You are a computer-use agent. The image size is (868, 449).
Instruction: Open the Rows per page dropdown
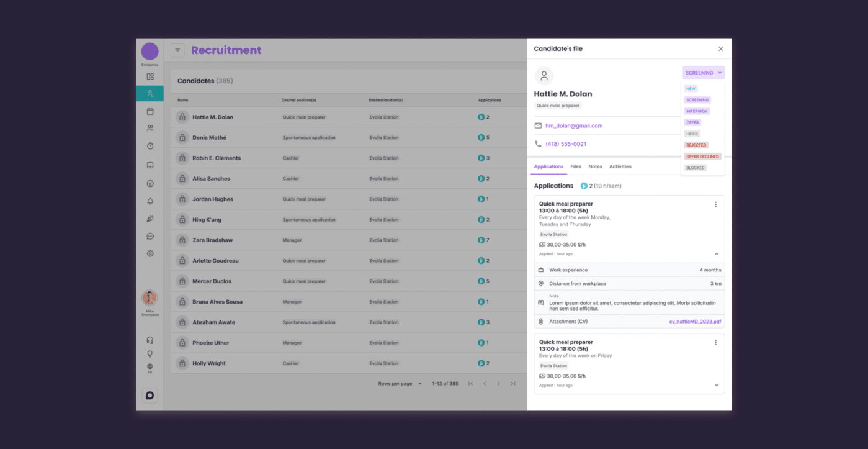tap(400, 384)
